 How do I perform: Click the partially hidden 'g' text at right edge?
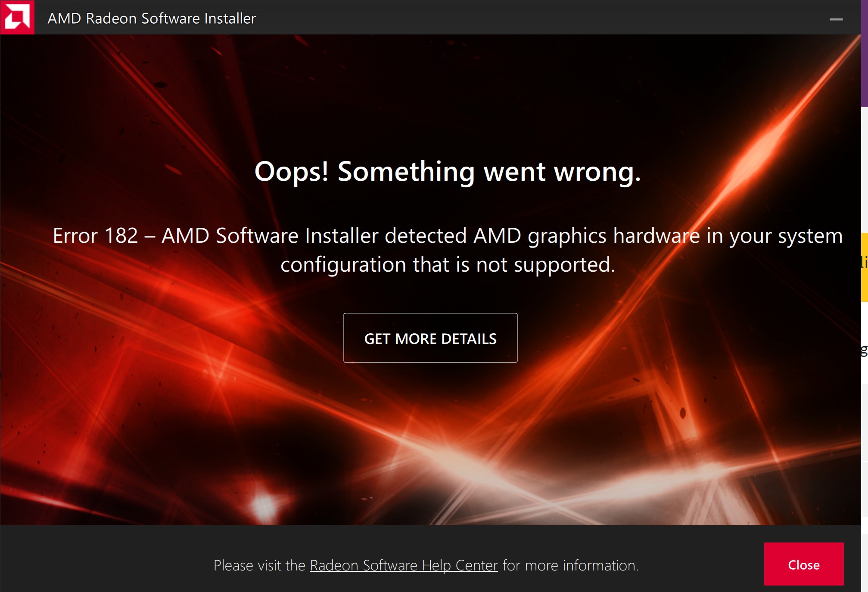pos(864,350)
